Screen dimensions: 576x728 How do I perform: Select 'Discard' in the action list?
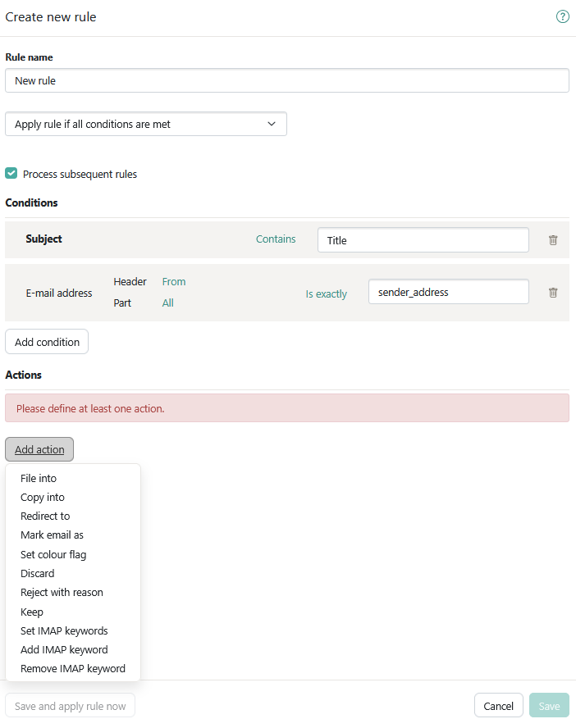coord(38,574)
